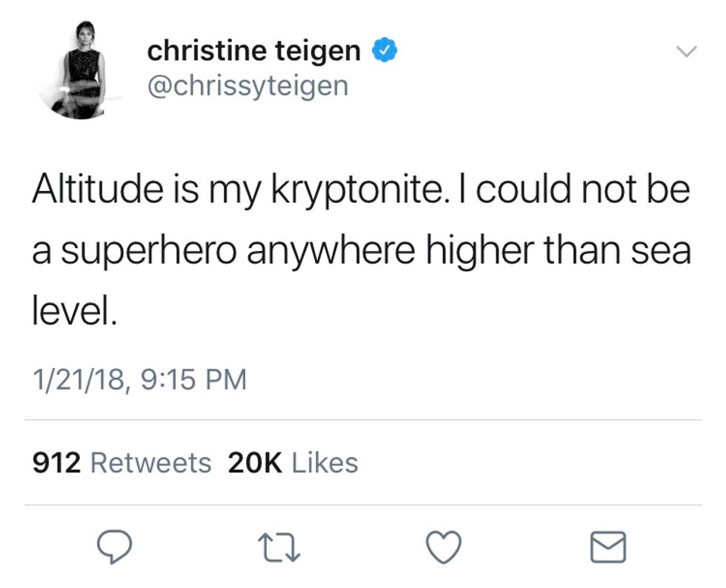Like the tweet with the heart icon
726x588 pixels.
(x=444, y=548)
